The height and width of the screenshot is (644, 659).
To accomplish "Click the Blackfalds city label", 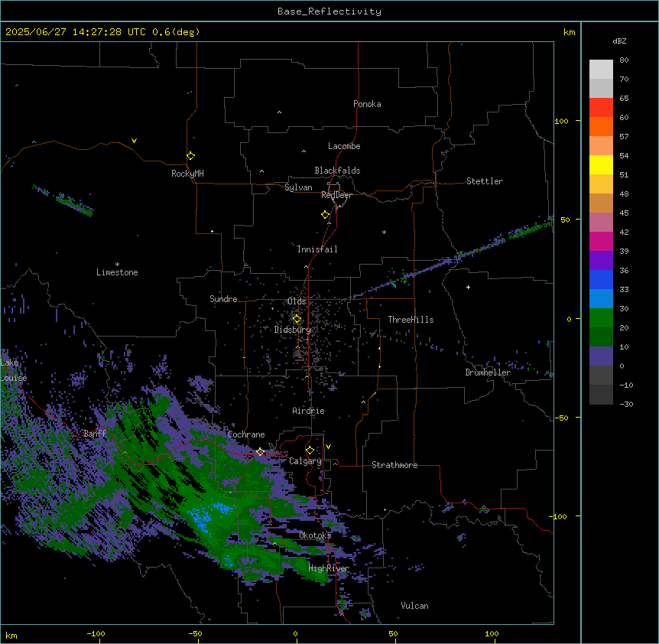I will coord(337,171).
